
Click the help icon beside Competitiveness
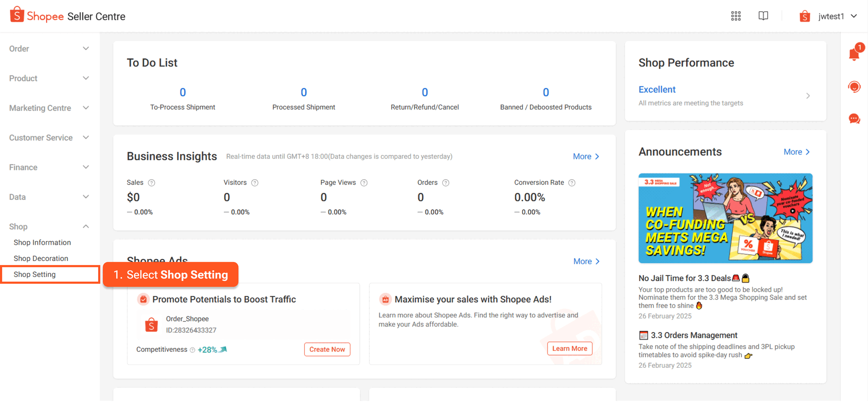click(x=193, y=350)
